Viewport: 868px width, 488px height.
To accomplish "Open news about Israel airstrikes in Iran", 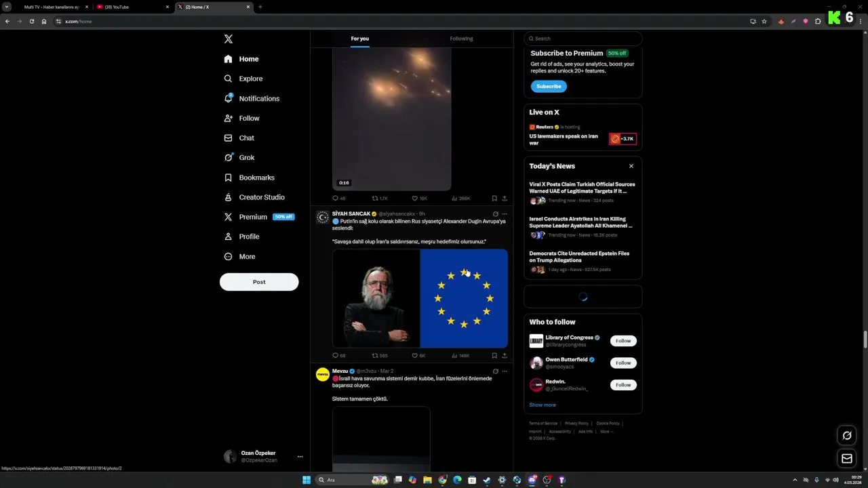I will (583, 226).
